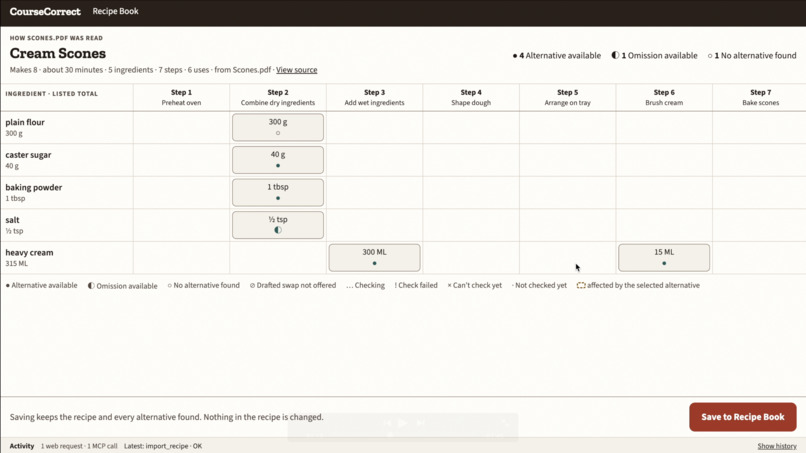Viewport: 806px width, 453px height.
Task: Click the 'Drafted swap not offered' legend entry
Action: 292,285
